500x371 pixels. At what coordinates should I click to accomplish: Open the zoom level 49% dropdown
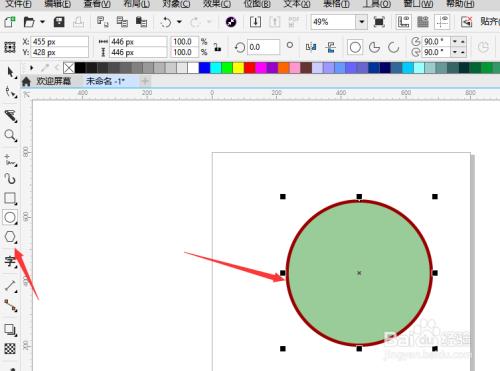(x=362, y=22)
